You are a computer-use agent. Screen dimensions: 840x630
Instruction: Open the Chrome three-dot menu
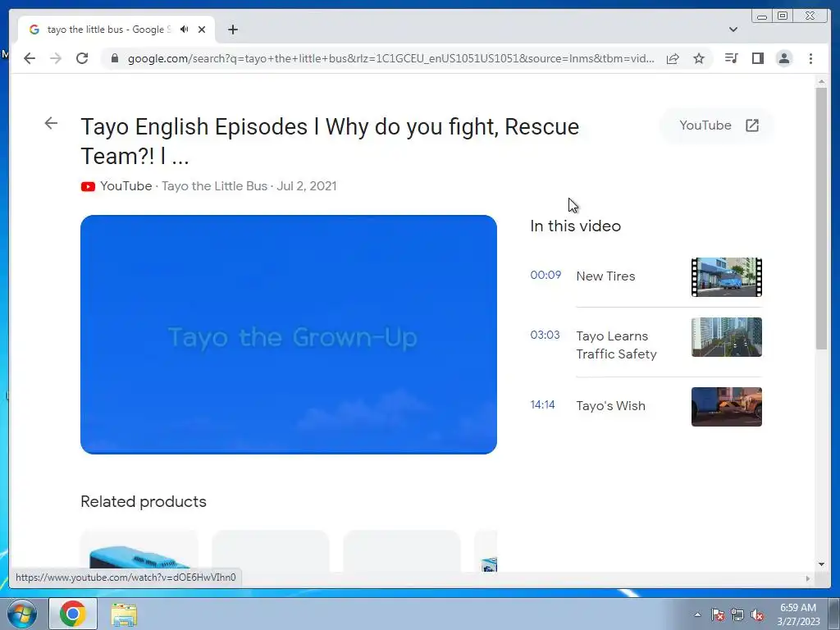810,58
